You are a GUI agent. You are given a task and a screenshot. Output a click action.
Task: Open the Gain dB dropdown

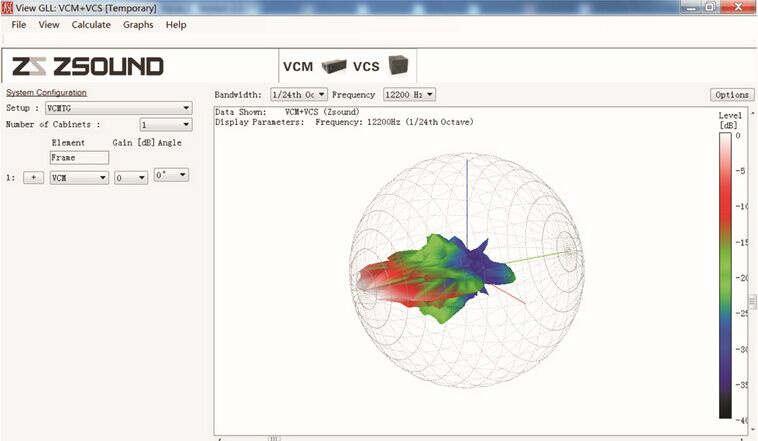(x=131, y=178)
